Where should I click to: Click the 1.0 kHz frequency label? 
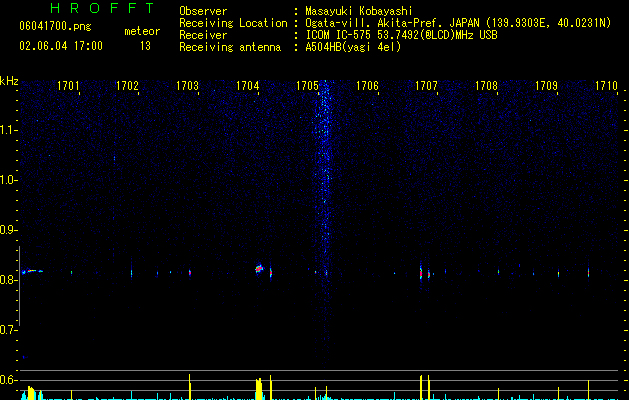click(8, 180)
